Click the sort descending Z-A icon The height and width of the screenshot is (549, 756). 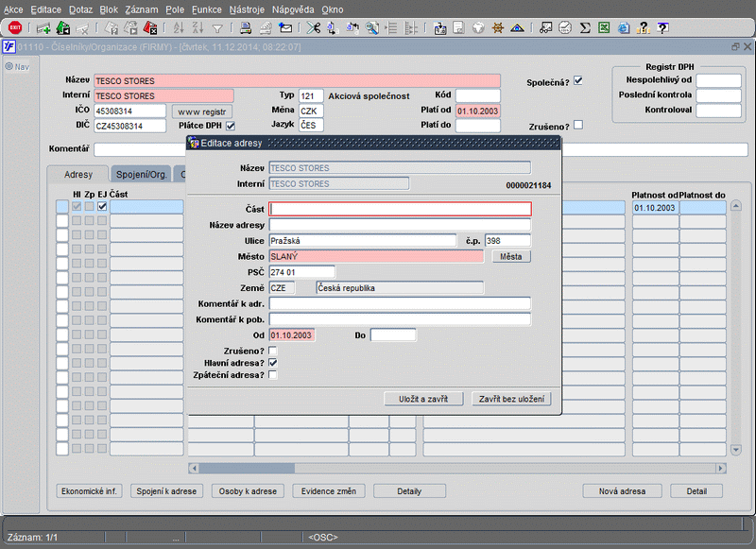click(x=198, y=28)
